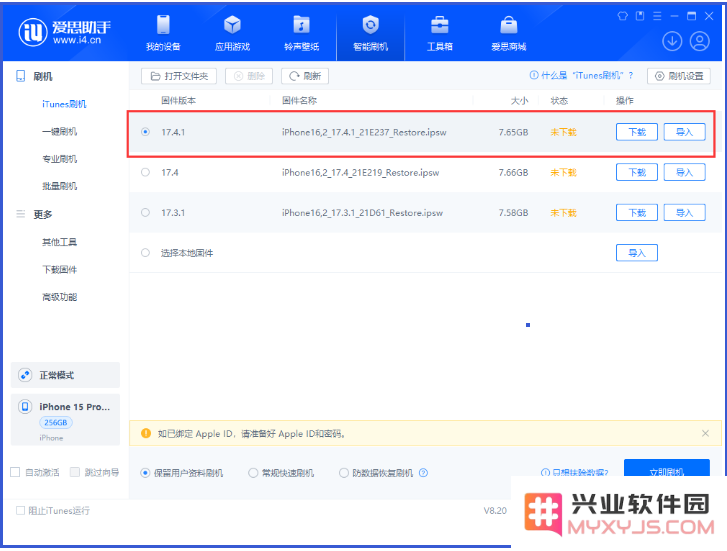Image resolution: width=727 pixels, height=551 pixels.
Task: Select 专业刷机 in the sidebar
Action: pyautogui.click(x=59, y=159)
